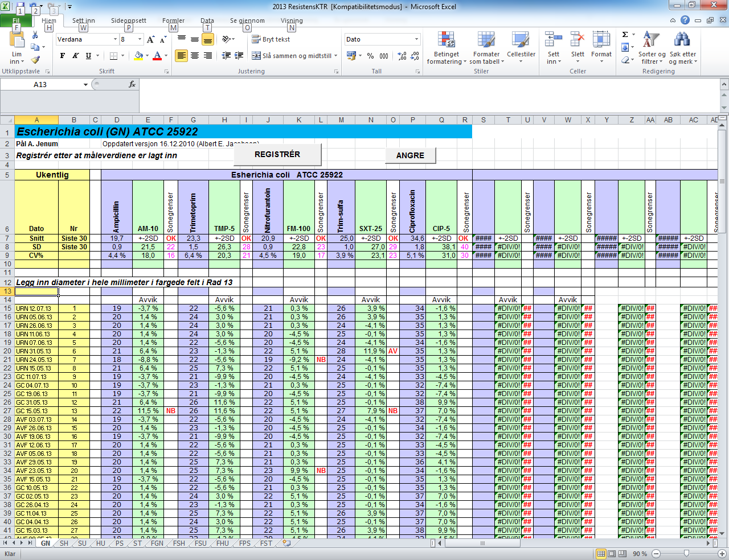Open Formater som tabell gallery
729x560 pixels.
coord(486,48)
